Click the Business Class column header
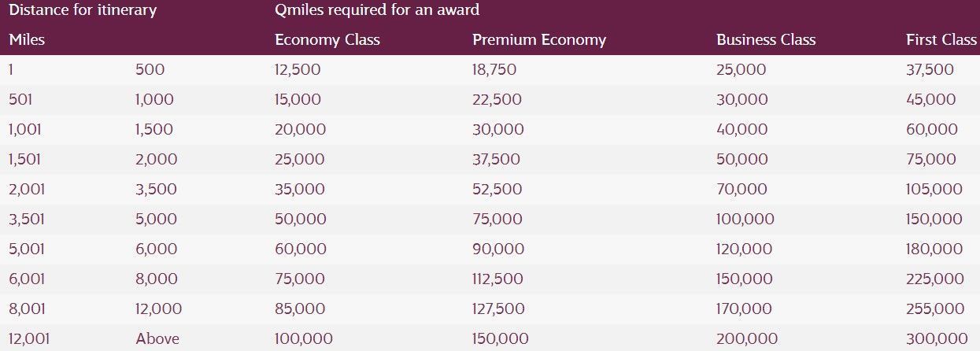This screenshot has width=980, height=351. click(x=766, y=40)
